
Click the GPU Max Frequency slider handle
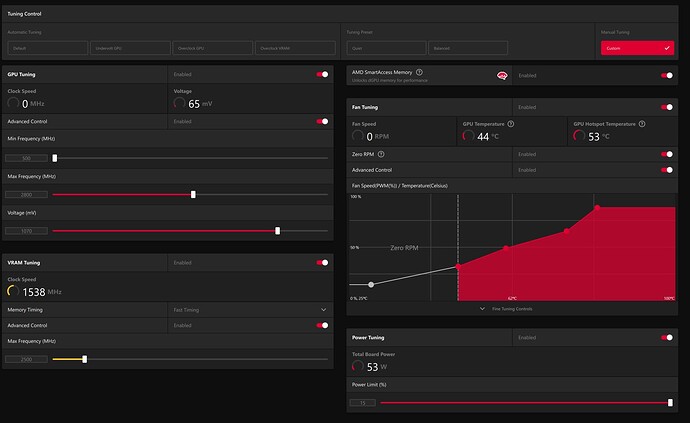tap(193, 195)
